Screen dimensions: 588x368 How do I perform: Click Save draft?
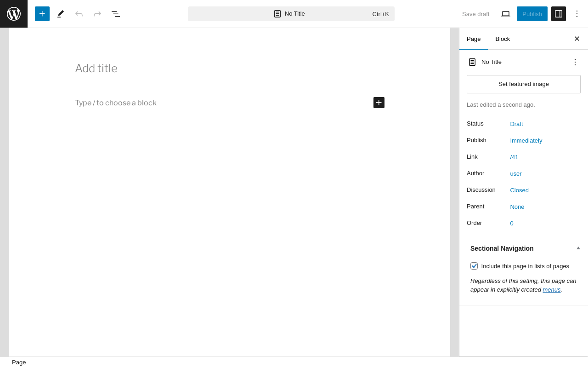coord(476,14)
